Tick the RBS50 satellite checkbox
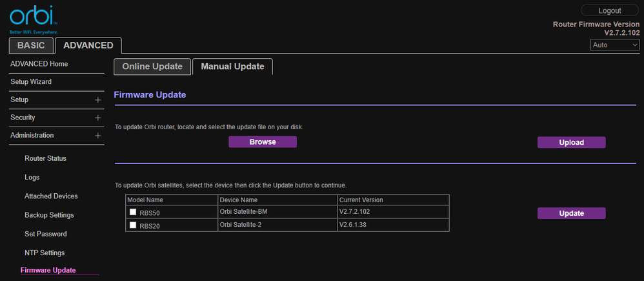Viewport: 644px width, 281px height. tap(133, 213)
